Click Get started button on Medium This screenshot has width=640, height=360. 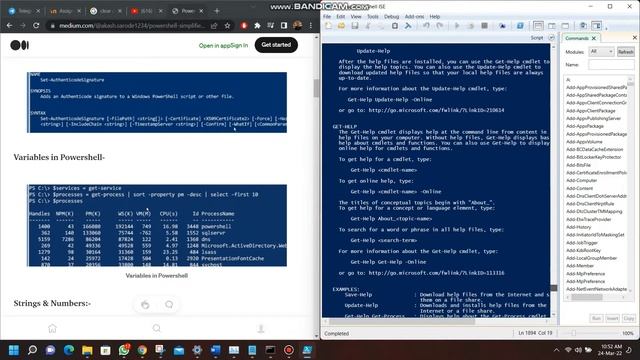tap(276, 45)
